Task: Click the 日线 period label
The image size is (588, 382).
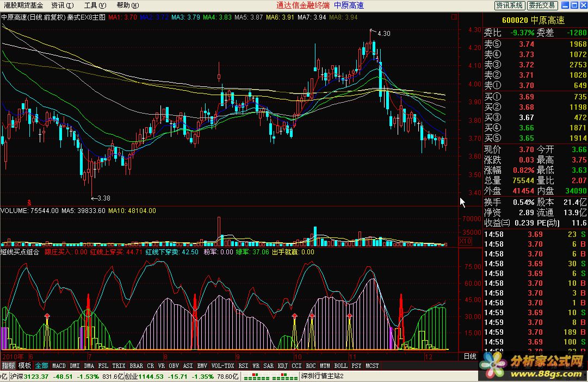Action: click(x=470, y=356)
